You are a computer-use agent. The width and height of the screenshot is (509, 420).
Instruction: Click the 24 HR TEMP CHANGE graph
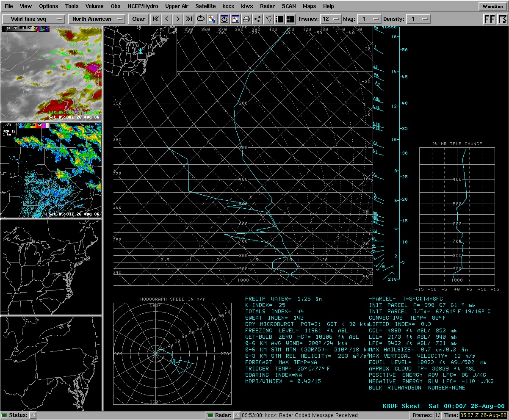pyautogui.click(x=457, y=216)
